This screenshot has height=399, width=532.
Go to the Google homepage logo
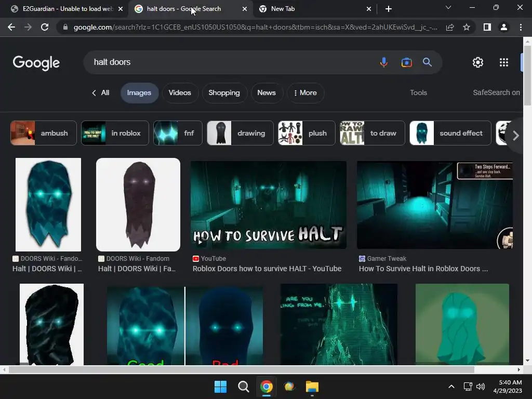pos(36,63)
